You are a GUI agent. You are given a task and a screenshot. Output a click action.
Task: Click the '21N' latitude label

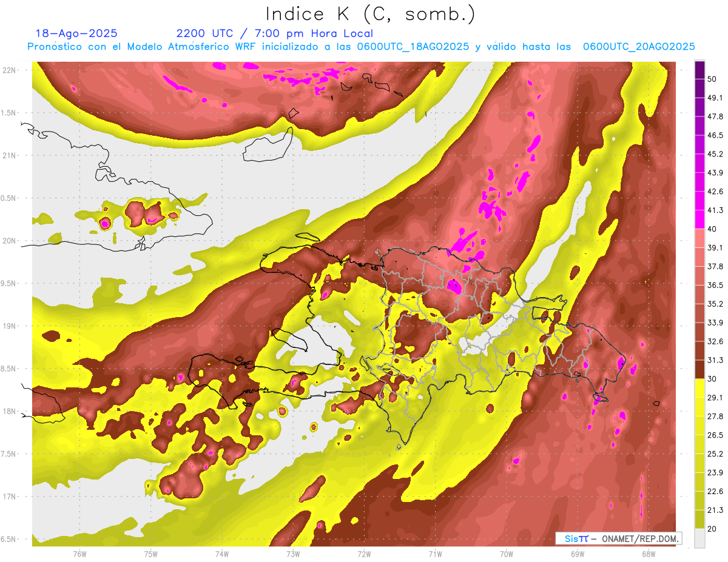coord(10,155)
